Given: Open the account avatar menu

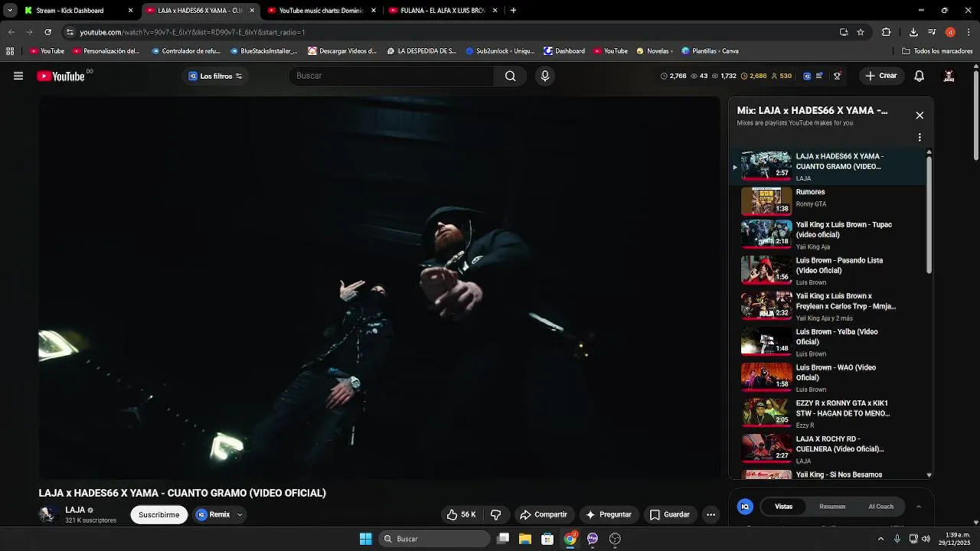Looking at the screenshot, I should coord(949,76).
